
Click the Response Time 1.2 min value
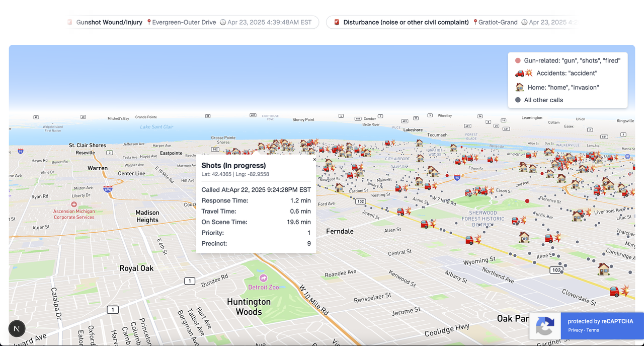tap(300, 200)
